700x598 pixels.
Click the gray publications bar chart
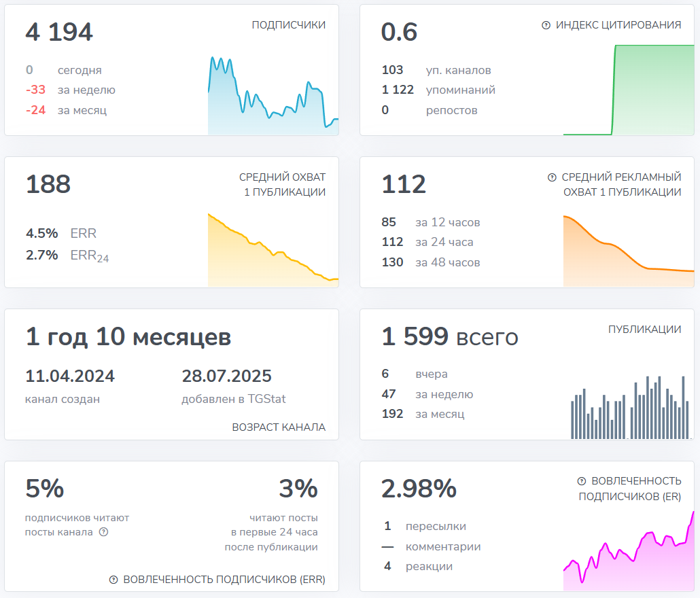pyautogui.click(x=628, y=406)
